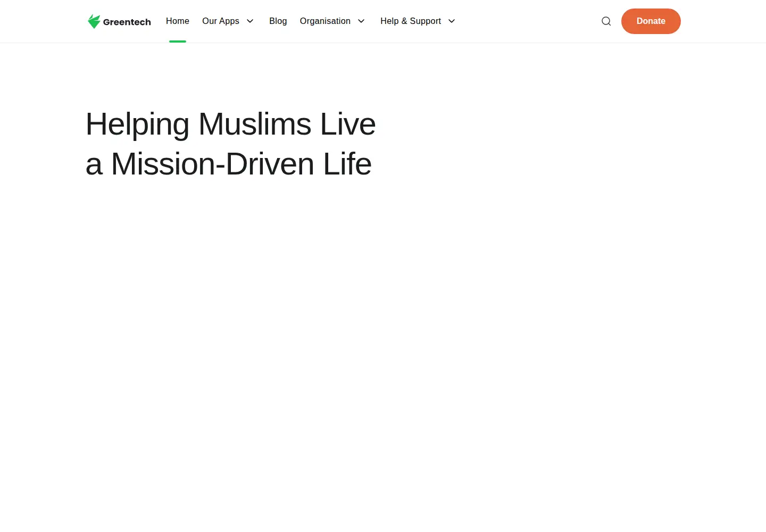766x532 pixels.
Task: Expand the Organisation dropdown menu
Action: coord(332,21)
